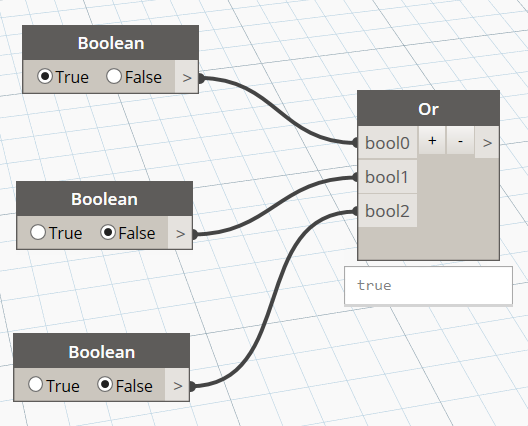Select the top Boolean node header

pos(110,43)
